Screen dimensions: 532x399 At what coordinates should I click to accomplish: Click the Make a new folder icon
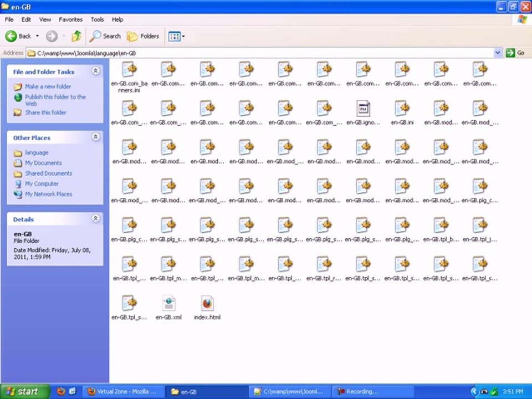[x=18, y=87]
